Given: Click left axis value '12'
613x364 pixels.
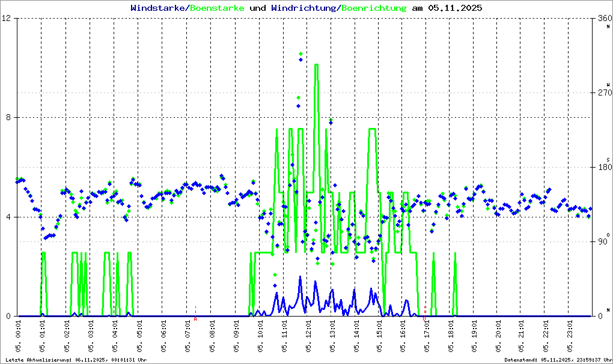Looking at the screenshot, I should click(7, 18).
